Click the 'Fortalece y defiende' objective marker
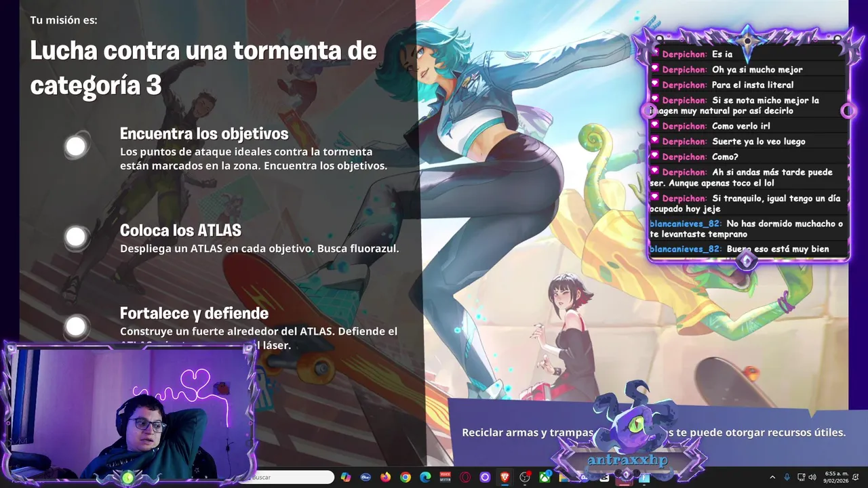The width and height of the screenshot is (868, 488). pyautogui.click(x=76, y=327)
